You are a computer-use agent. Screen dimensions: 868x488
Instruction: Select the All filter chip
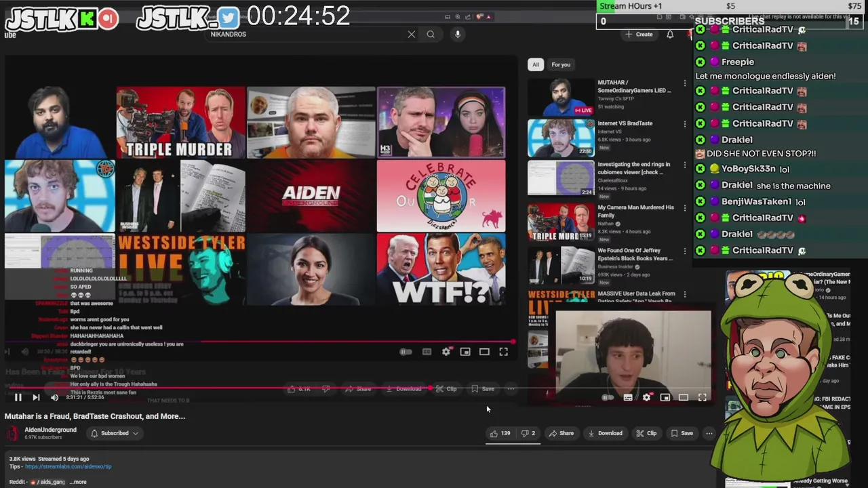click(536, 64)
